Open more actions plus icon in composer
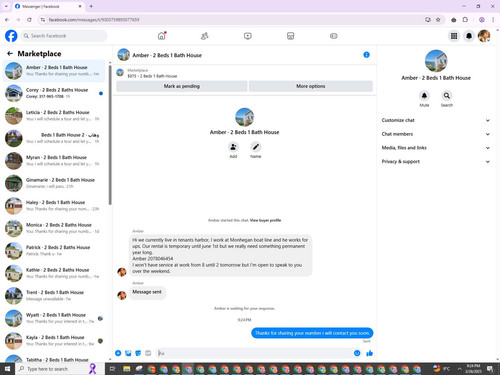Image resolution: width=500 pixels, height=375 pixels. (118, 353)
